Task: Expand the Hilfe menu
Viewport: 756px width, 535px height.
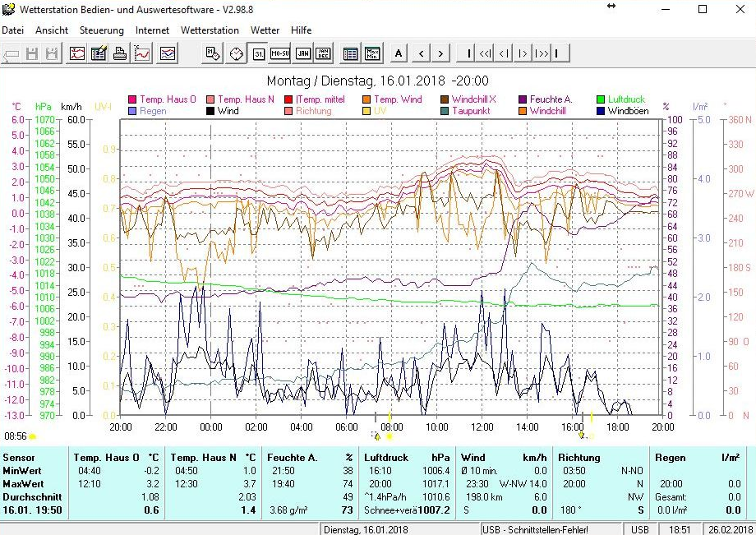Action: [301, 30]
